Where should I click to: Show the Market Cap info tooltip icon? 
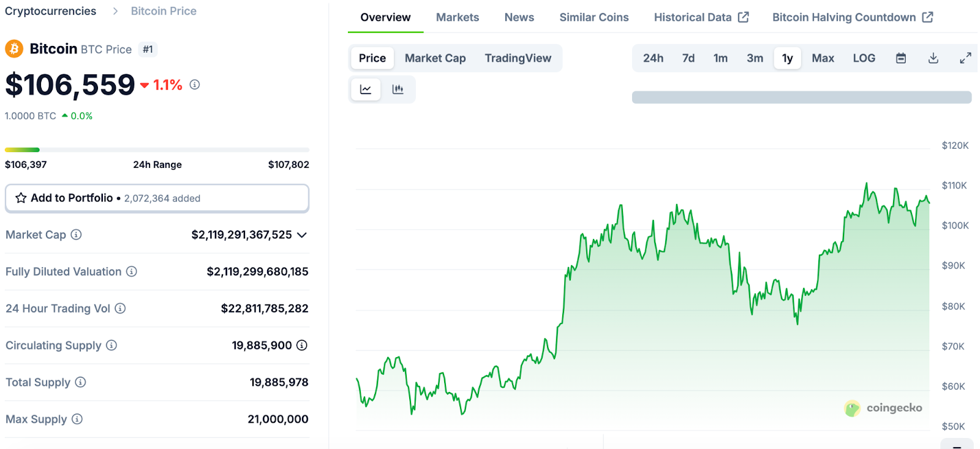coord(76,235)
